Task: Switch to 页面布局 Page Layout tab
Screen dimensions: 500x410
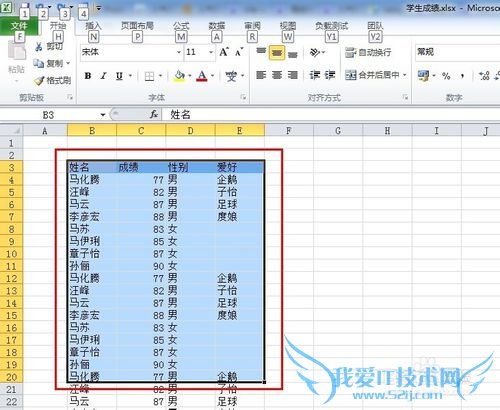Action: coord(137,26)
